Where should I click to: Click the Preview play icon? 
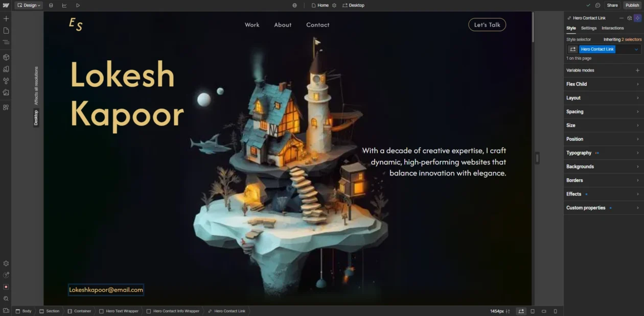click(x=78, y=5)
